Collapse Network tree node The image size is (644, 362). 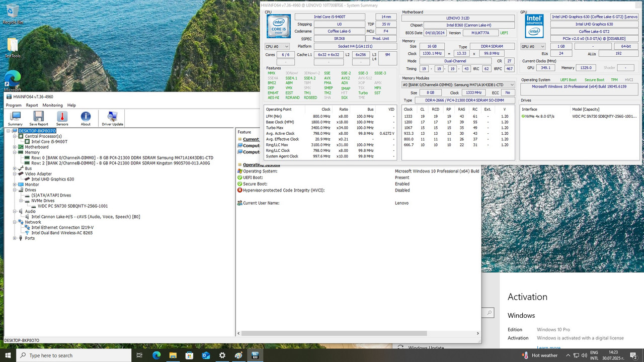click(x=14, y=222)
